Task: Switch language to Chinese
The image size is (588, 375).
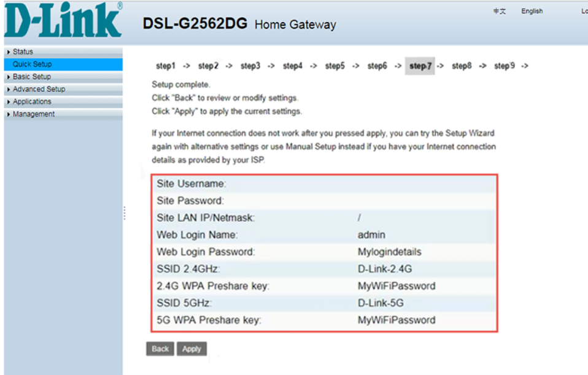Action: click(499, 11)
